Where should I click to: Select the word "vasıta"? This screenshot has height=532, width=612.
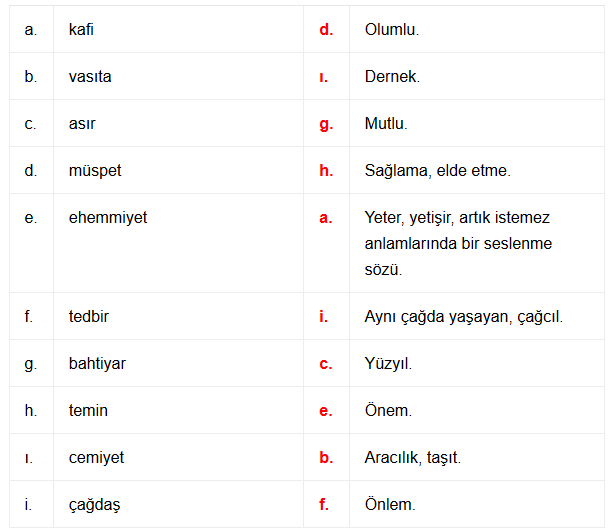click(x=90, y=77)
